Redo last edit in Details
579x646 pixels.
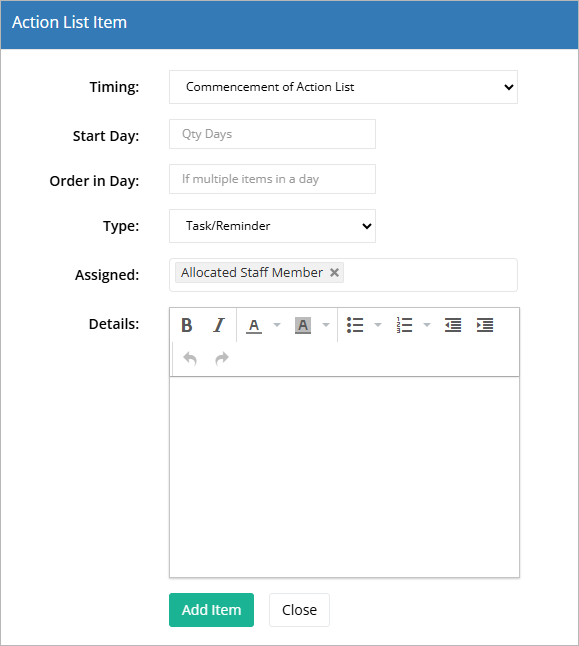click(222, 359)
